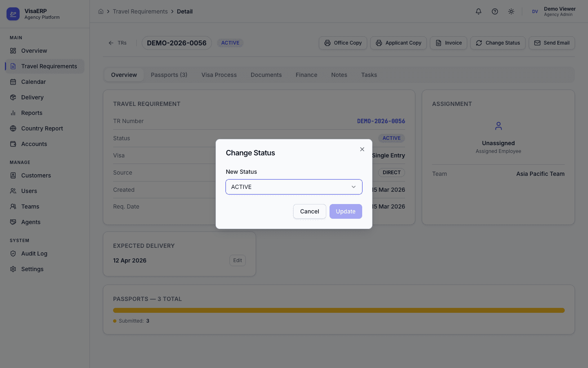Image resolution: width=588 pixels, height=368 pixels.
Task: Switch to the Passports (3) tab
Action: coord(169,75)
